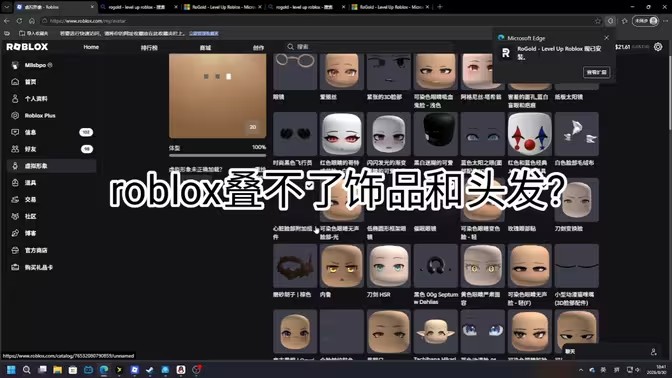Open taskbar search icon
Viewport: 672px width, 378px height.
click(27, 369)
